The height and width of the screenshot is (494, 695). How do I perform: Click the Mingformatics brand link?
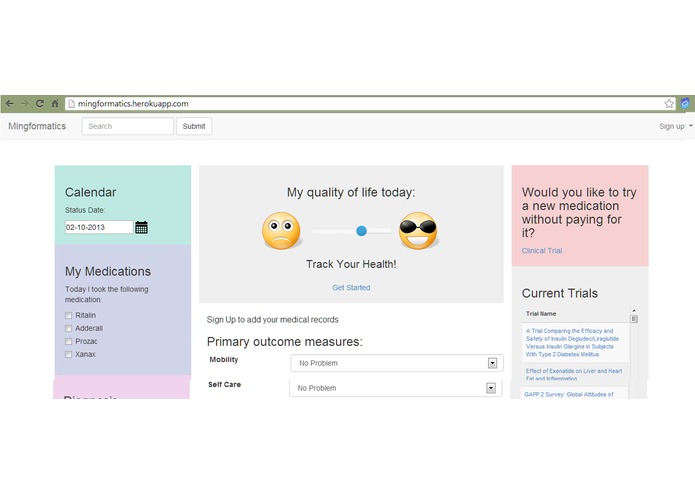pyautogui.click(x=37, y=126)
